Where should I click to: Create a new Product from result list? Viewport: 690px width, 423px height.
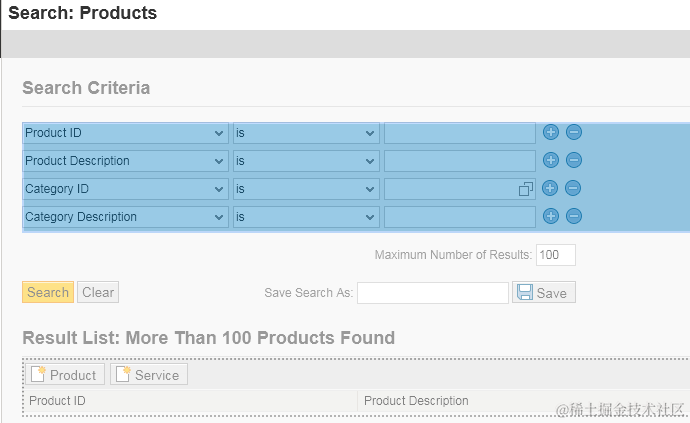point(63,375)
